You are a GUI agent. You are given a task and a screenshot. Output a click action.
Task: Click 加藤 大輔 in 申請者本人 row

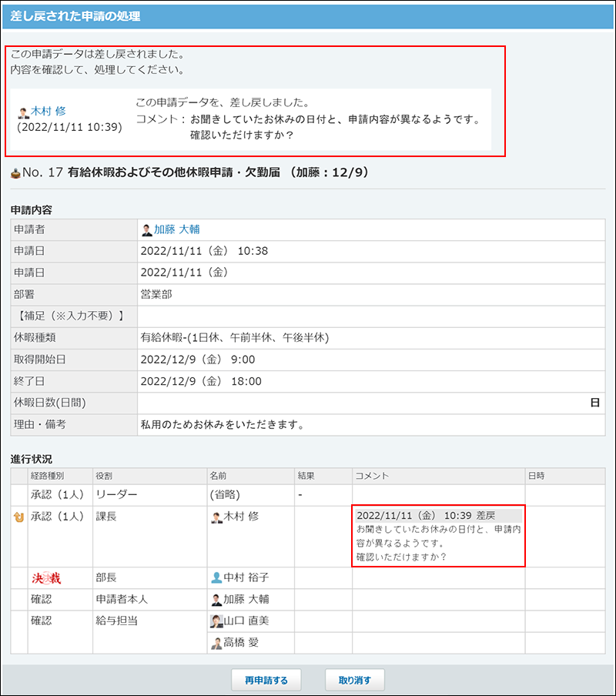click(246, 599)
